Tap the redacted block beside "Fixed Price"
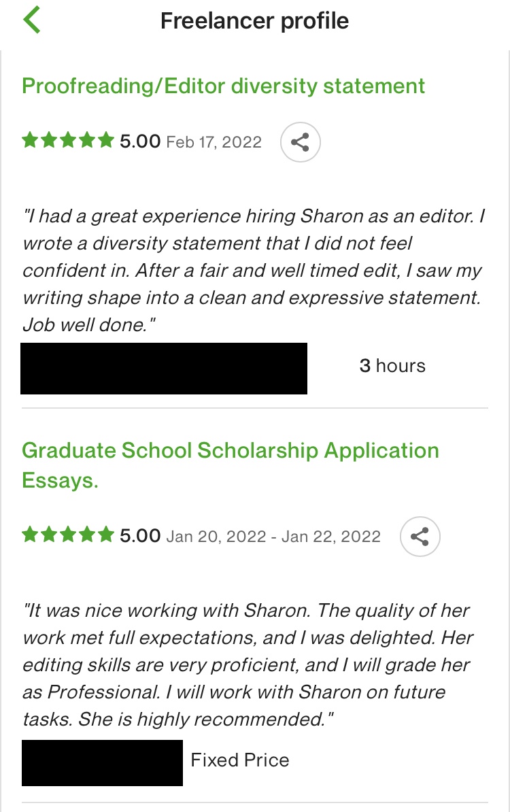The width and height of the screenshot is (510, 812). [102, 763]
